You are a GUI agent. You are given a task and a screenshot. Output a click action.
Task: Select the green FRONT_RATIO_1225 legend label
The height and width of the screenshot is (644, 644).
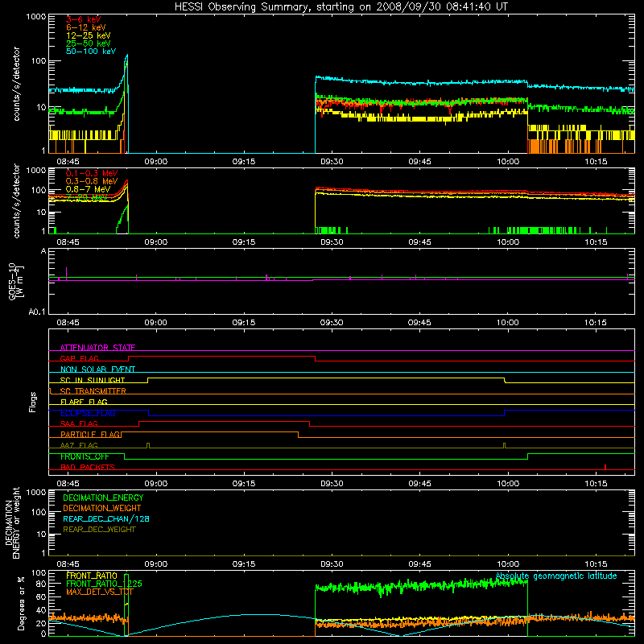coord(104,584)
